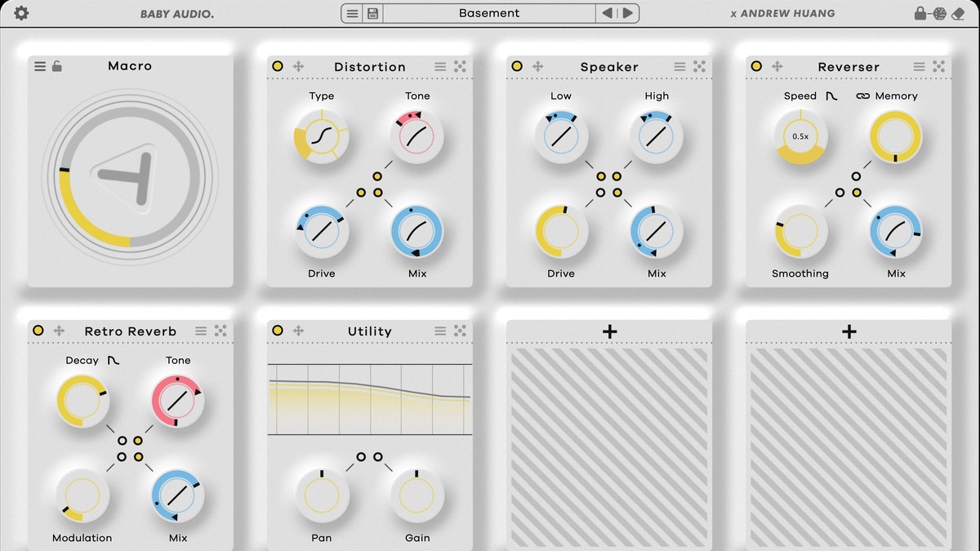
Task: Toggle the Distortion module power circle
Action: tap(278, 66)
